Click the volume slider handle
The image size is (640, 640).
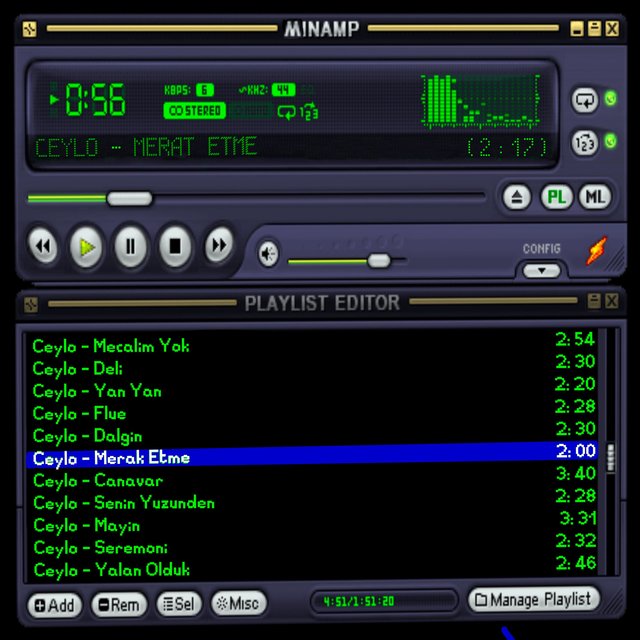point(379,260)
